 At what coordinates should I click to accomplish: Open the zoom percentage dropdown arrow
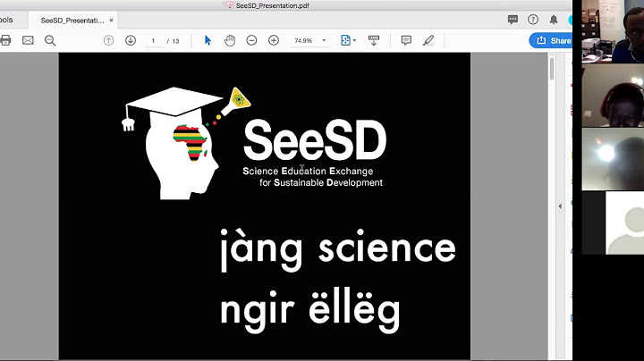(324, 40)
